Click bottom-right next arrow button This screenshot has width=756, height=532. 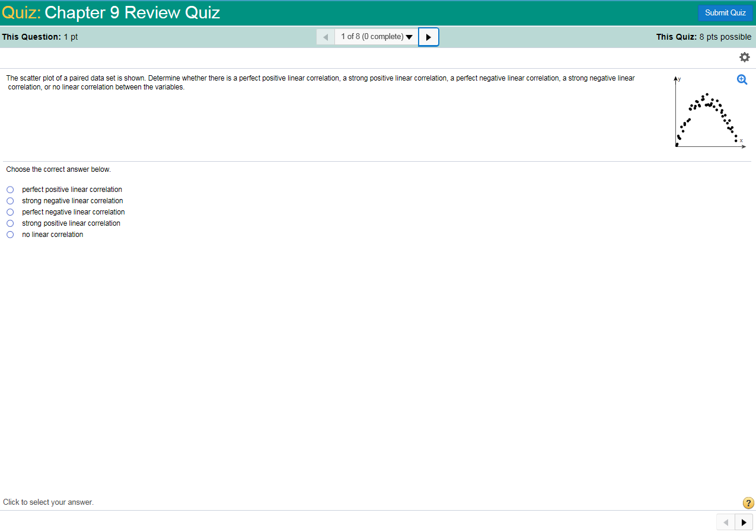pos(744,522)
